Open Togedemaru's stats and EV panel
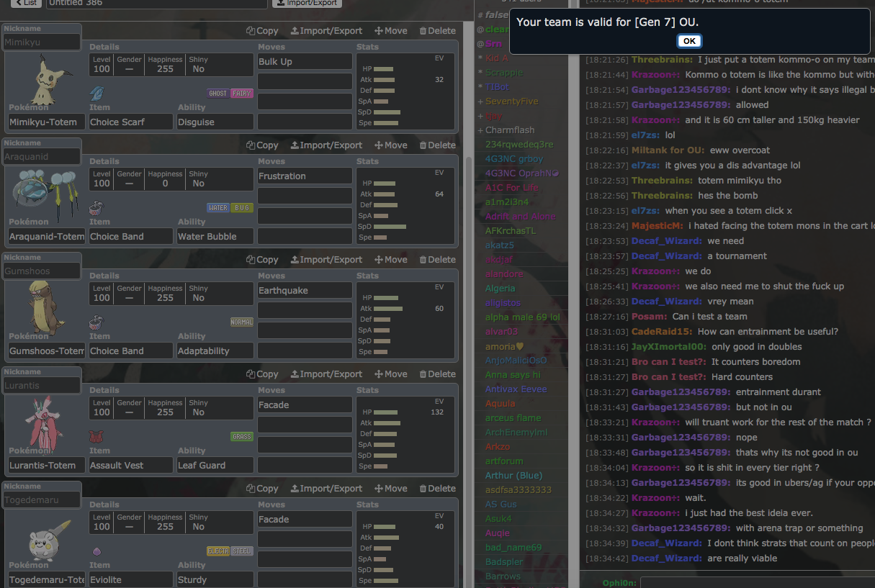This screenshot has height=588, width=875. pyautogui.click(x=406, y=548)
